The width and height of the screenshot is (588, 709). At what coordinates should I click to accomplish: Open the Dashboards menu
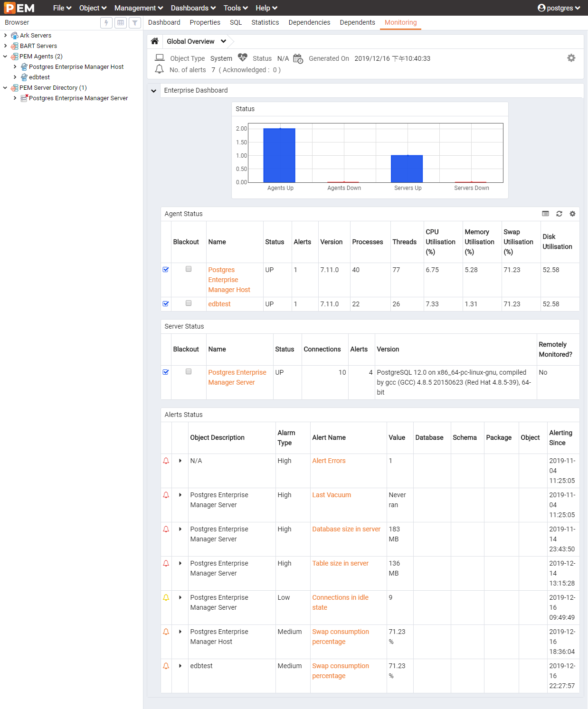click(193, 8)
